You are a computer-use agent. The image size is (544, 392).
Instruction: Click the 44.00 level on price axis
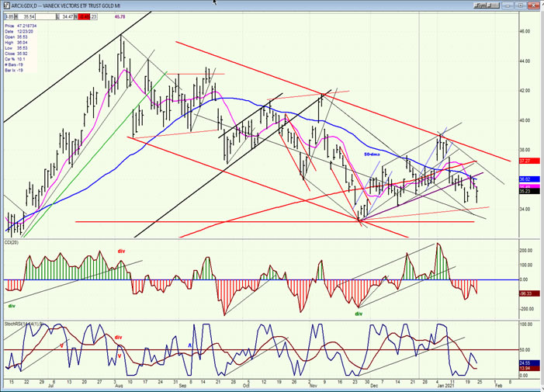[525, 61]
